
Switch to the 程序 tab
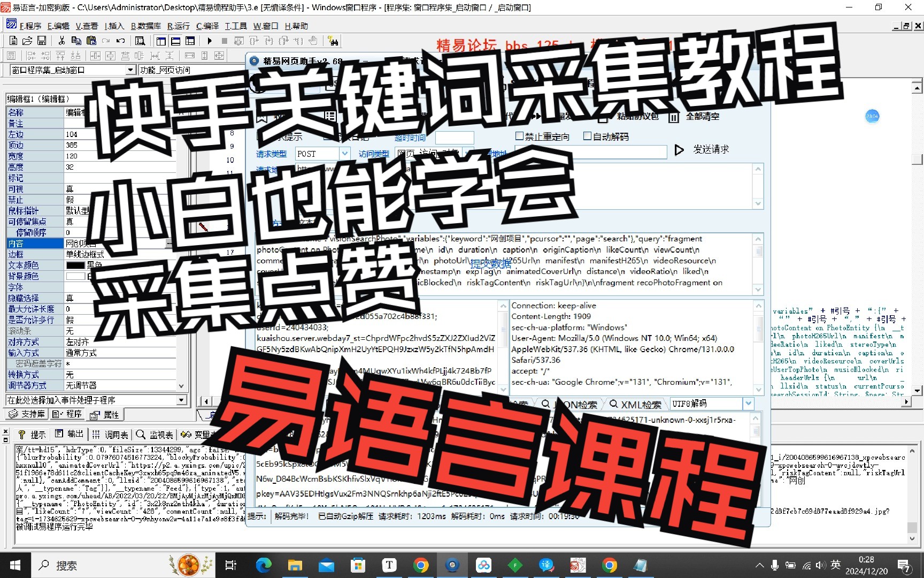67,414
